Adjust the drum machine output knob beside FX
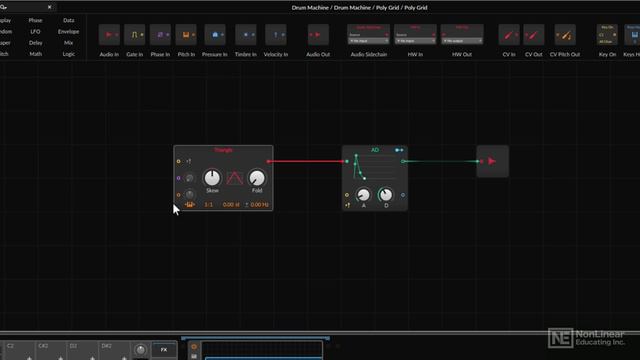This screenshot has width=640, height=360. [140, 349]
